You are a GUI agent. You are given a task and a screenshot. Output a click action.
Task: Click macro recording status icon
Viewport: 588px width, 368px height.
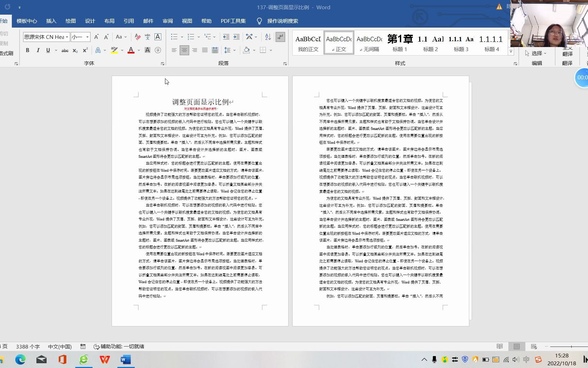[83, 347]
